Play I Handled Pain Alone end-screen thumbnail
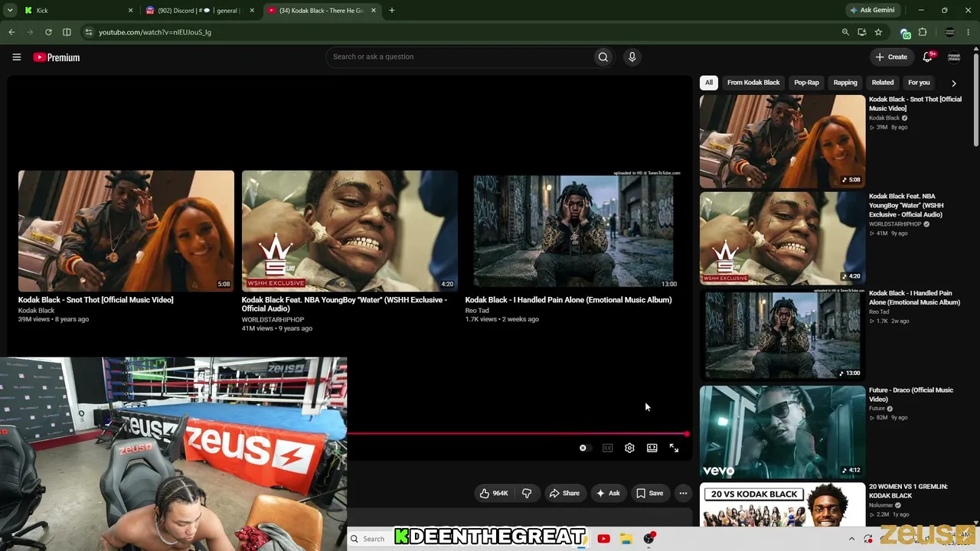 click(573, 230)
